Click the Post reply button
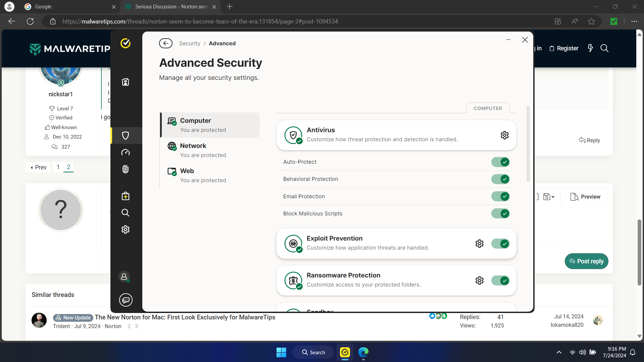The height and width of the screenshot is (362, 644). (586, 261)
